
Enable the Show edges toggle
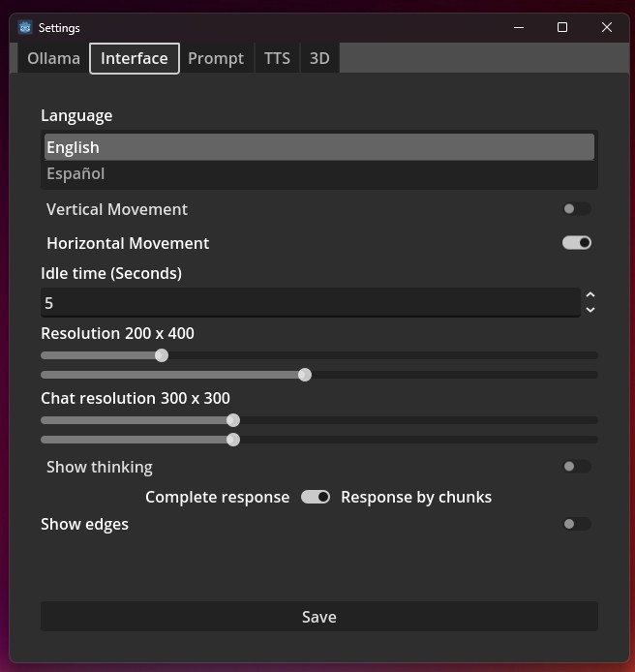(577, 524)
